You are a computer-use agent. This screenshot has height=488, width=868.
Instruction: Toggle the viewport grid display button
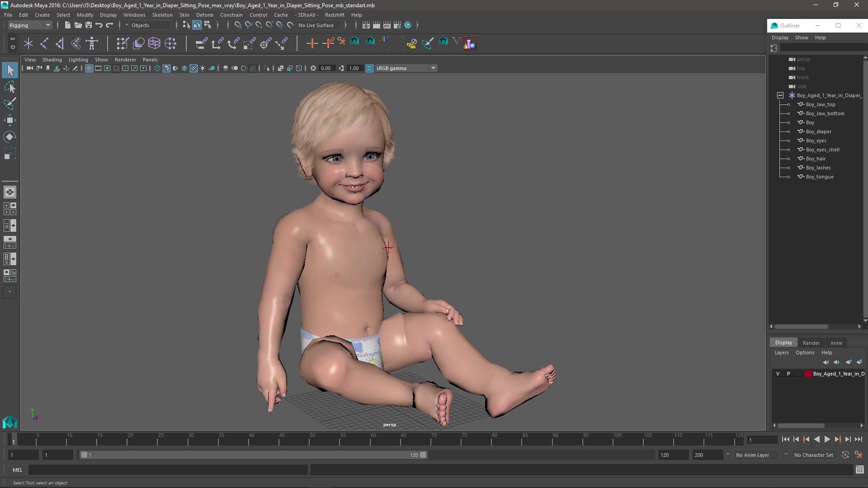[89, 68]
